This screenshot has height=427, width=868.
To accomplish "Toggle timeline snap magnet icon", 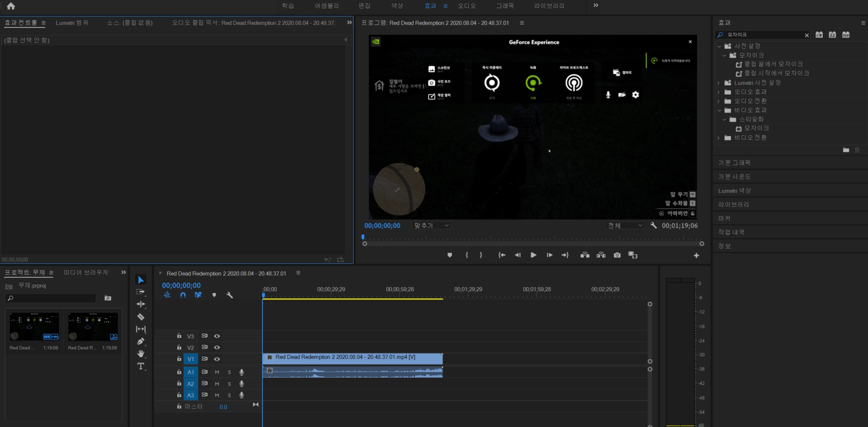I will point(183,295).
